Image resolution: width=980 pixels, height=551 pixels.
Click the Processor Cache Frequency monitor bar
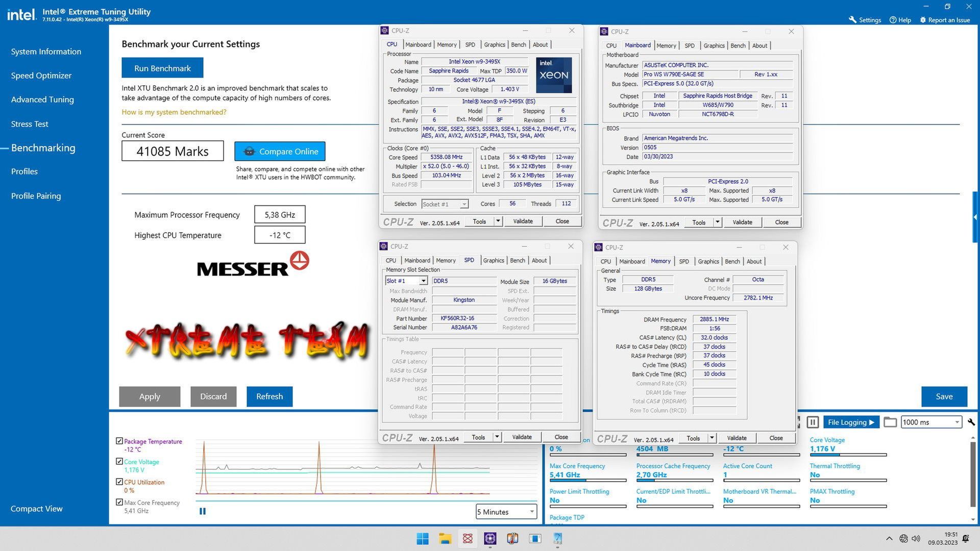tap(674, 480)
